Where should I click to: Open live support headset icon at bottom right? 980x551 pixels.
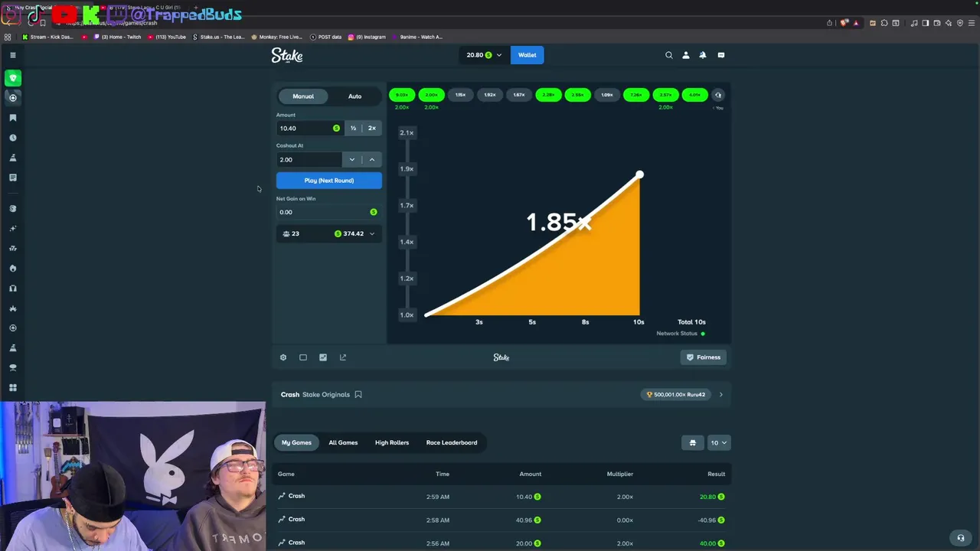click(x=961, y=538)
